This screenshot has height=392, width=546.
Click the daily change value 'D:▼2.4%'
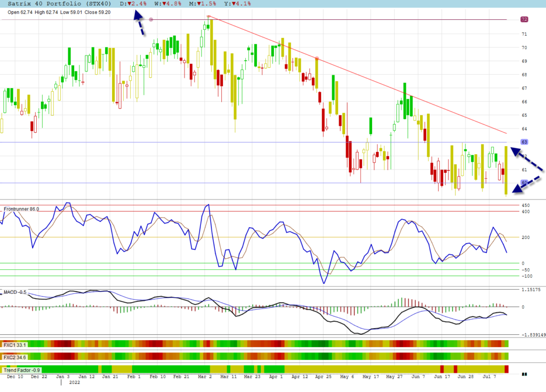pyautogui.click(x=133, y=4)
